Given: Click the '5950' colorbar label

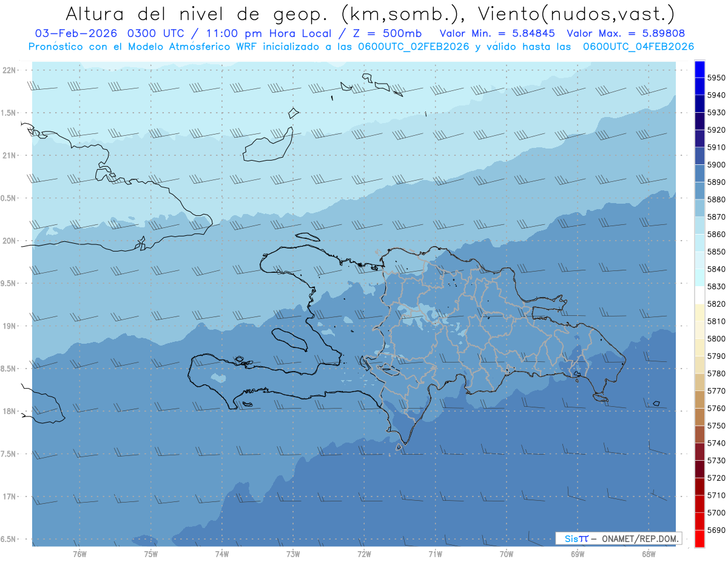Looking at the screenshot, I should pos(716,78).
